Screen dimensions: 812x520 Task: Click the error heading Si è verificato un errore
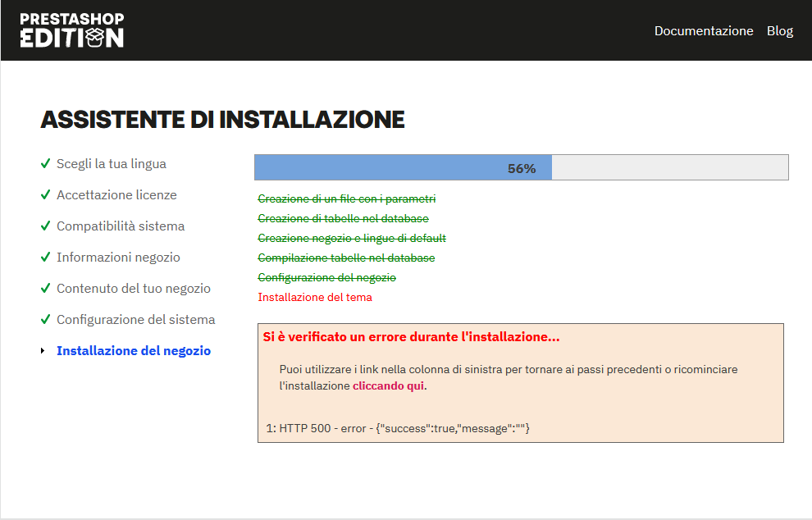point(411,336)
